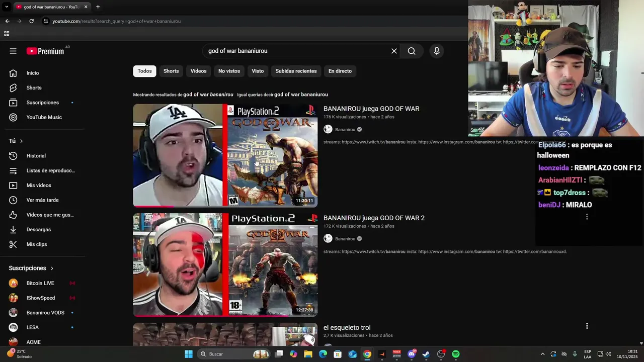Open Spotify from the taskbar
Image resolution: width=644 pixels, height=362 pixels.
coord(456,354)
